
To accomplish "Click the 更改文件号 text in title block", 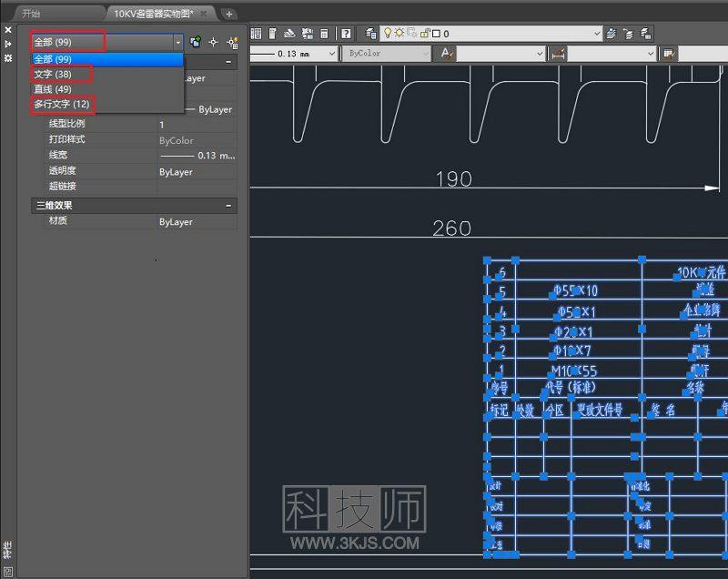I will point(600,410).
